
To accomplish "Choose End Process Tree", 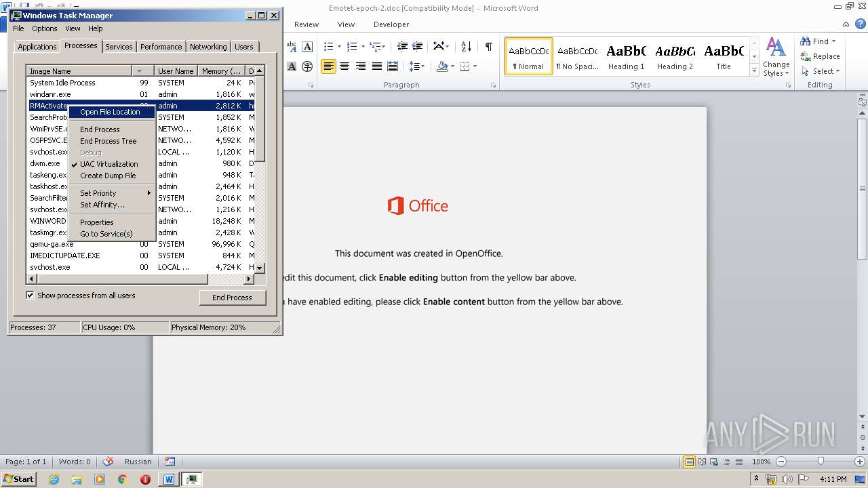I will pos(108,141).
